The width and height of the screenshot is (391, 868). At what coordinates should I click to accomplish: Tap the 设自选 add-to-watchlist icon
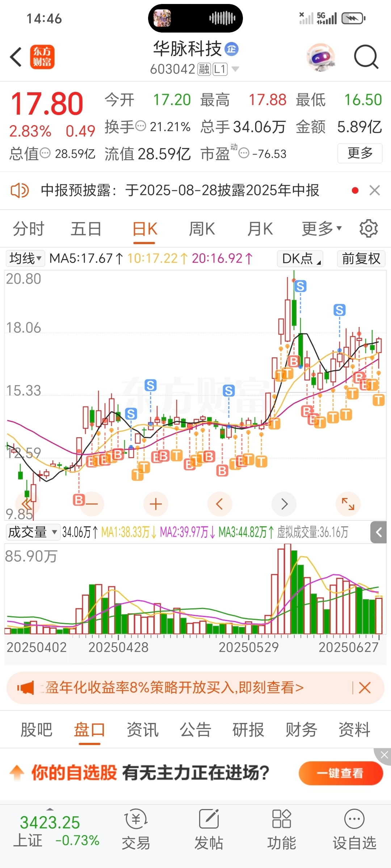point(354,830)
